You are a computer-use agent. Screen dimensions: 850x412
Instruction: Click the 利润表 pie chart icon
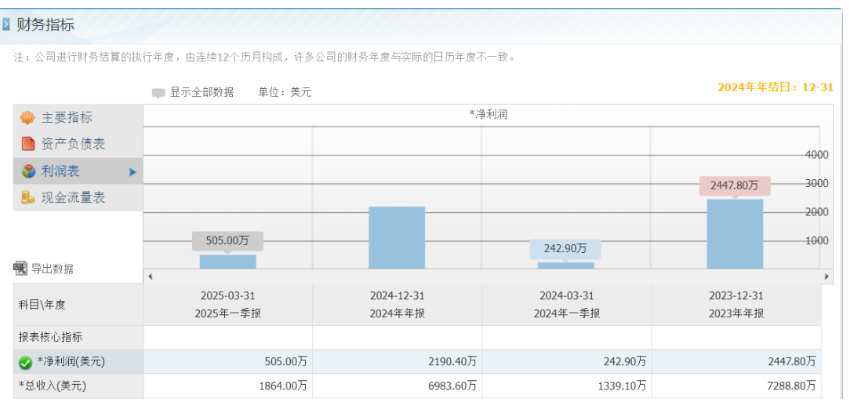[x=28, y=171]
